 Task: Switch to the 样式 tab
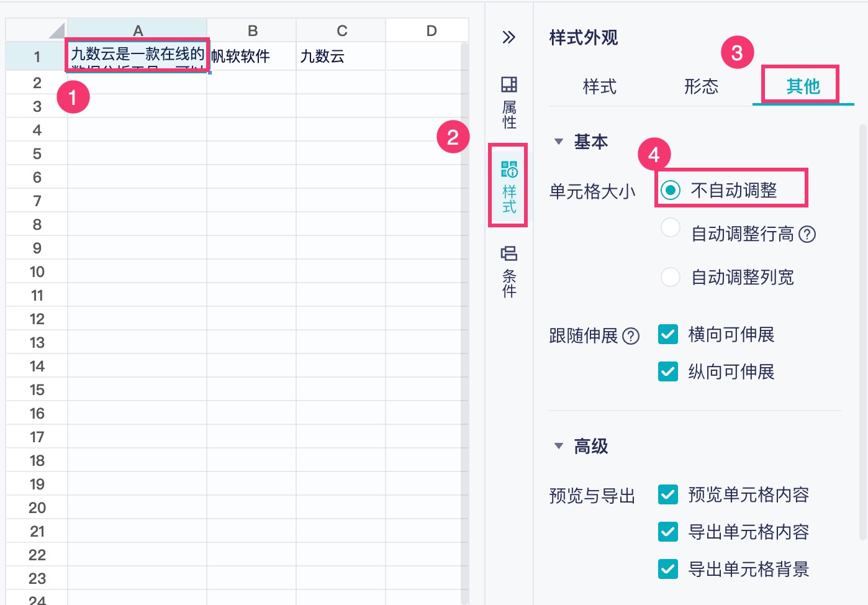coord(599,86)
